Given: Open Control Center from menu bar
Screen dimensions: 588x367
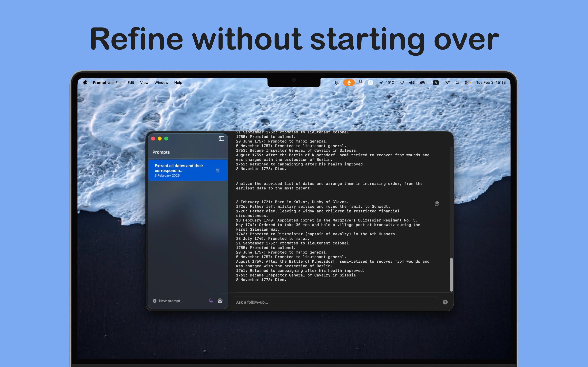Looking at the screenshot, I should [x=467, y=83].
